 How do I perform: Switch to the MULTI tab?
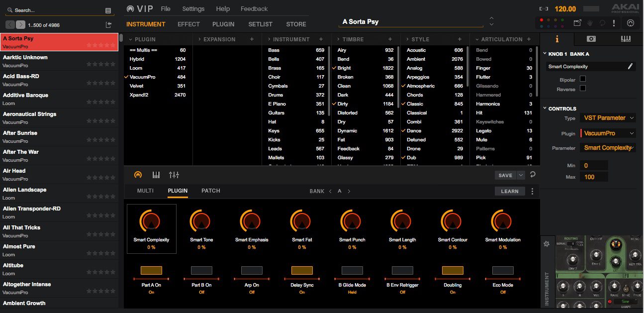coord(145,191)
